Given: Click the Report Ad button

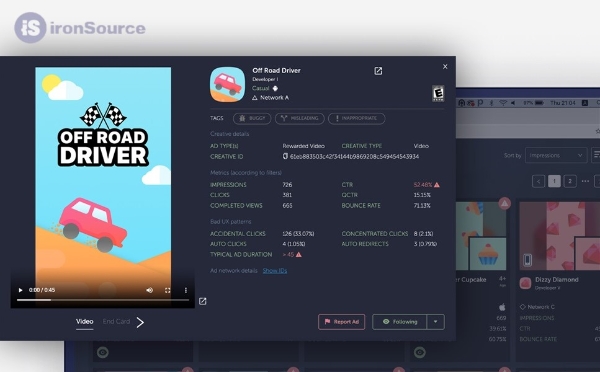Looking at the screenshot, I should coord(341,322).
